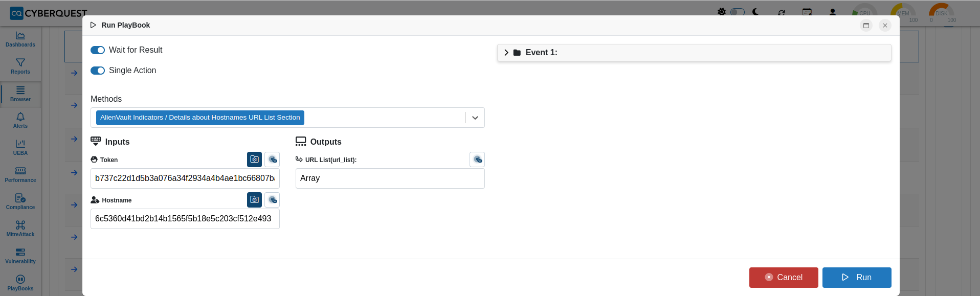Image resolution: width=980 pixels, height=296 pixels.
Task: Go to Dashboards in the sidebar
Action: pyautogui.click(x=20, y=38)
